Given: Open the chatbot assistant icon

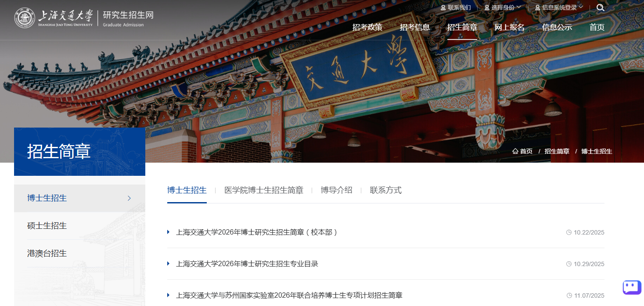Looking at the screenshot, I should [x=632, y=287].
